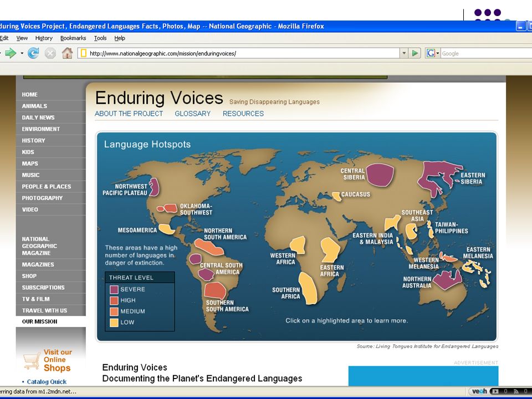Click the LOW threat level swatch

(x=114, y=323)
